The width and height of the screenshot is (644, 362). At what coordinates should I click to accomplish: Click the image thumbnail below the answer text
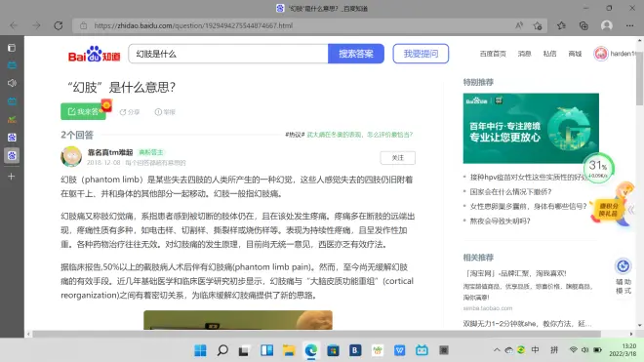(x=238, y=320)
